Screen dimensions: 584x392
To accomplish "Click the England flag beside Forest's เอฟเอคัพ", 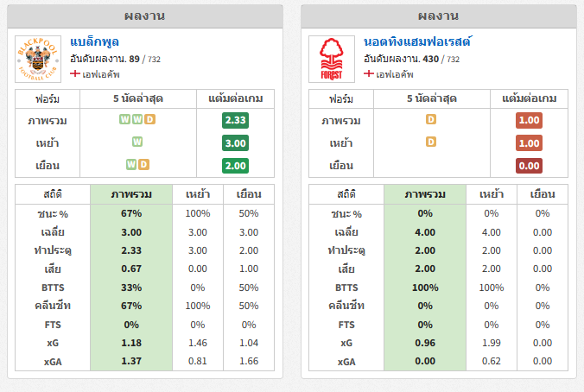I will click(x=369, y=73).
